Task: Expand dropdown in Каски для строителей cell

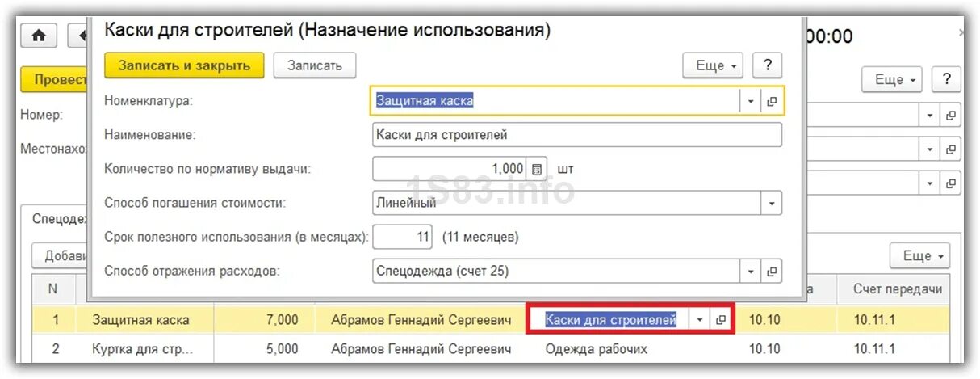Action: tap(700, 320)
